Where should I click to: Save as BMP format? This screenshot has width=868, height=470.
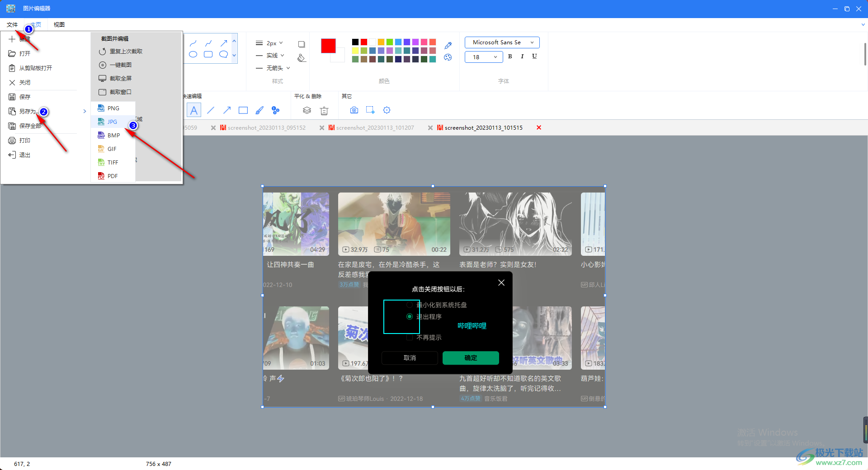tap(113, 136)
